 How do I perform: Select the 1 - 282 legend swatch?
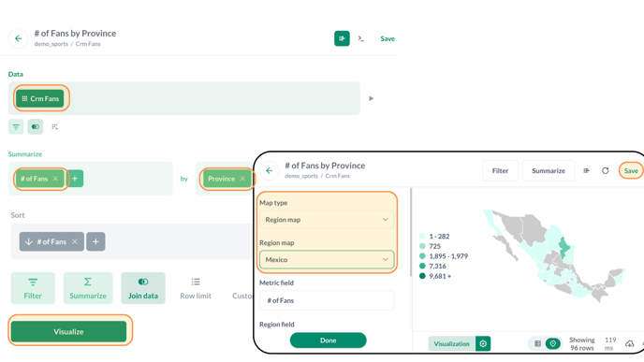[422, 237]
